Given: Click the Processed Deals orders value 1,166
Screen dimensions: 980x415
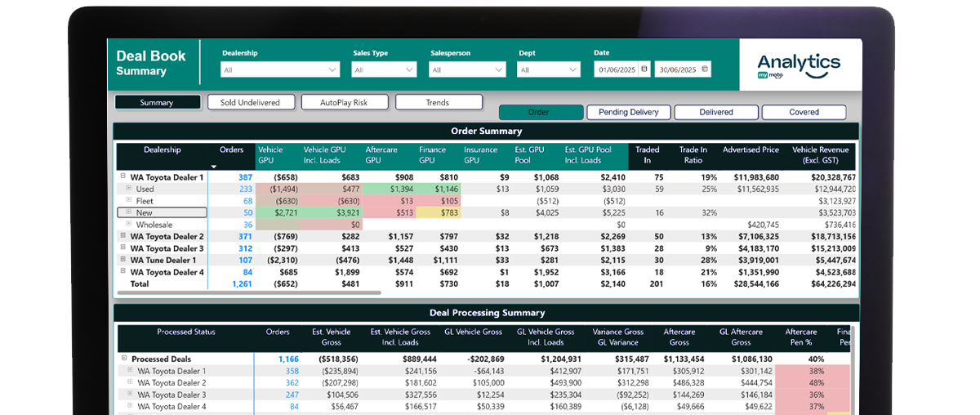Looking at the screenshot, I should pyautogui.click(x=287, y=359).
